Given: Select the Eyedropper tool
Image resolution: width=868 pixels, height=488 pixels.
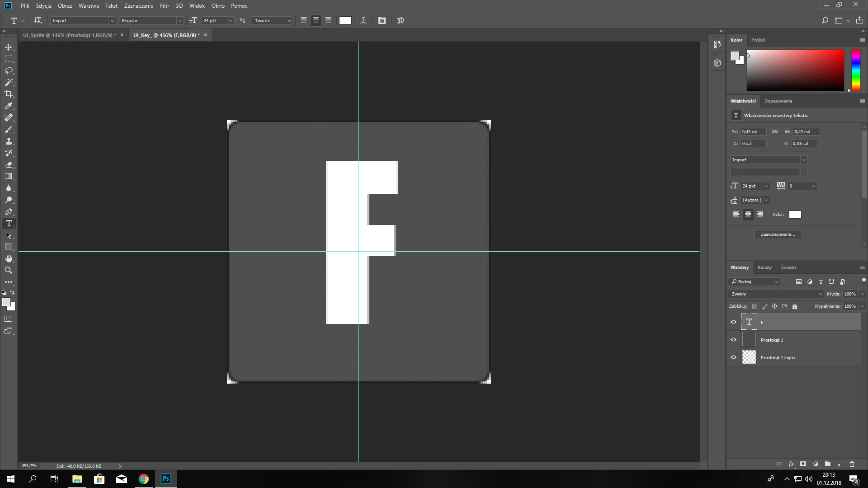Looking at the screenshot, I should [9, 106].
